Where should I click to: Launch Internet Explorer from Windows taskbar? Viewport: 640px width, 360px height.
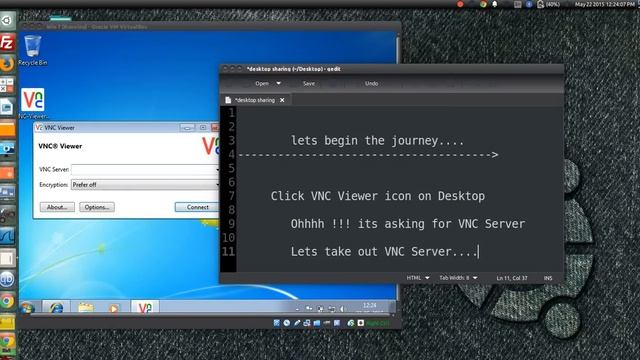pos(56,307)
